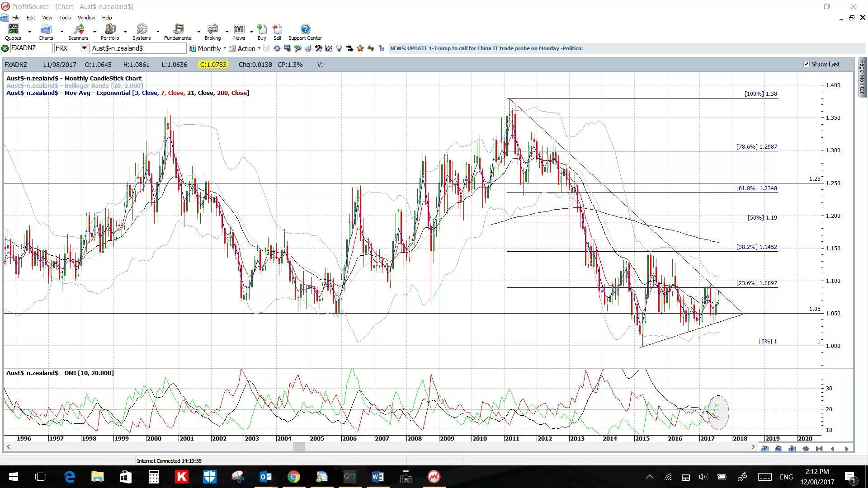This screenshot has height=488, width=868.
Task: Open the Help menu
Action: pyautogui.click(x=107, y=18)
